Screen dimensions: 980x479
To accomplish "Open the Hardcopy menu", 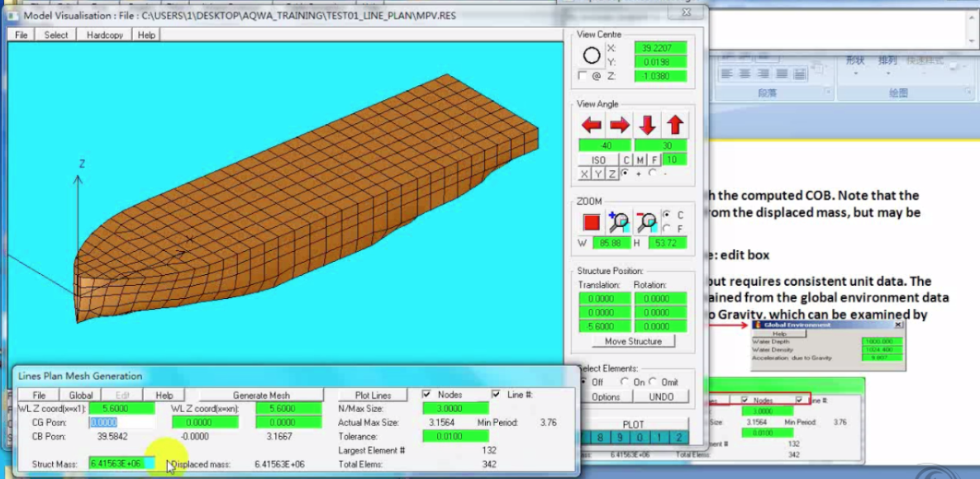I will pos(103,35).
